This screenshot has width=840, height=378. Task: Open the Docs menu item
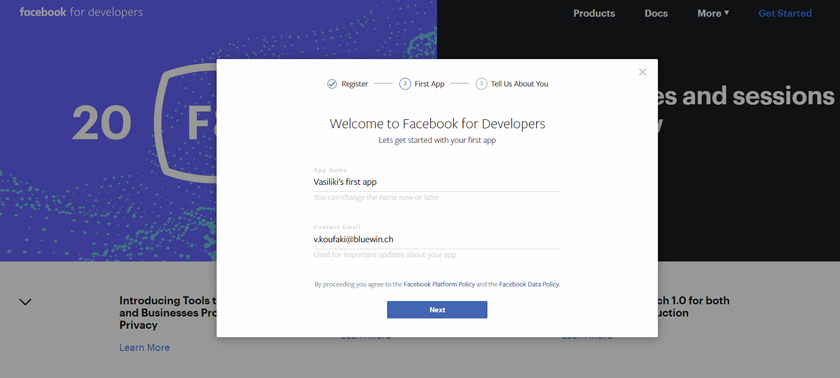coord(656,13)
